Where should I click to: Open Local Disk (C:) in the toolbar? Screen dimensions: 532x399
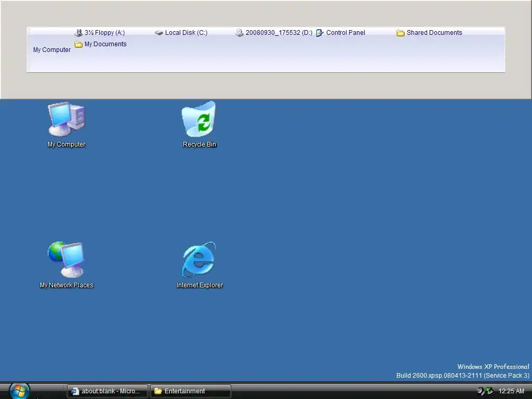(181, 33)
